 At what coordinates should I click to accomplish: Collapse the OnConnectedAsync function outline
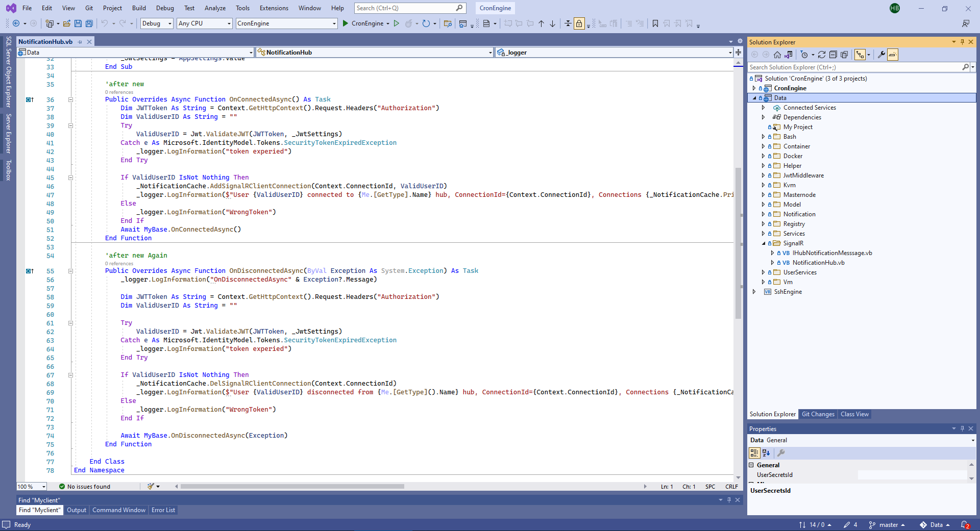pyautogui.click(x=70, y=100)
